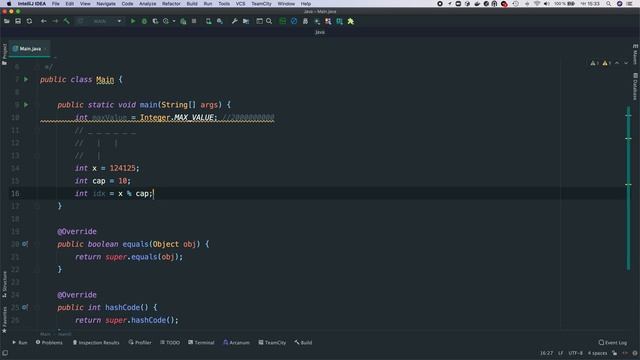Collapse the hashCode method fold marker
640x360 pixels.
[x=37, y=307]
